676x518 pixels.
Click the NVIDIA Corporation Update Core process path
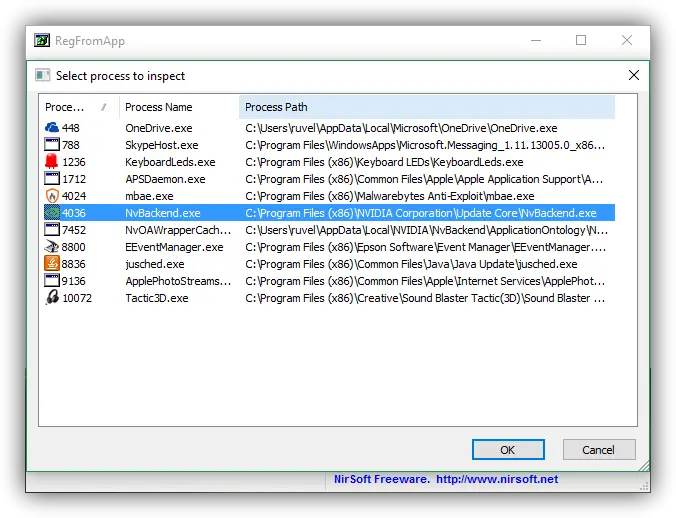[x=421, y=213]
